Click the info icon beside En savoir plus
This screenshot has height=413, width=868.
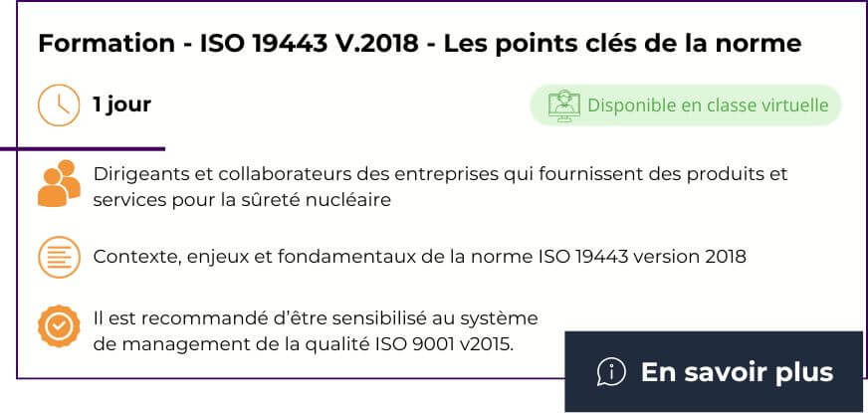[611, 372]
